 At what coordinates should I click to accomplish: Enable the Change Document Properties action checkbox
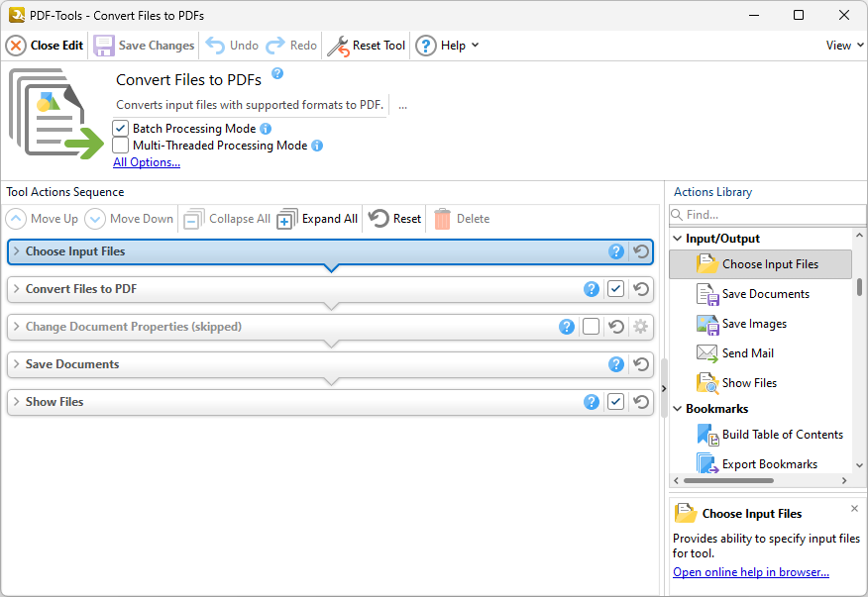591,327
